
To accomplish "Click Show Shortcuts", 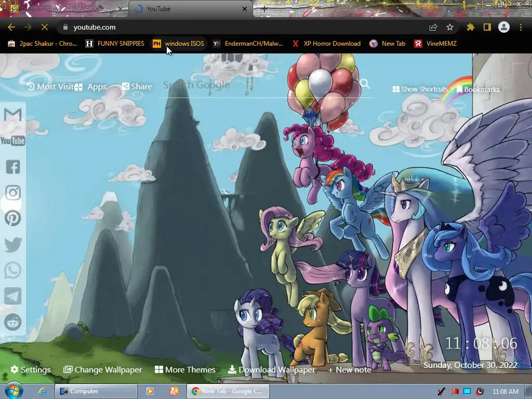I will pos(420,89).
